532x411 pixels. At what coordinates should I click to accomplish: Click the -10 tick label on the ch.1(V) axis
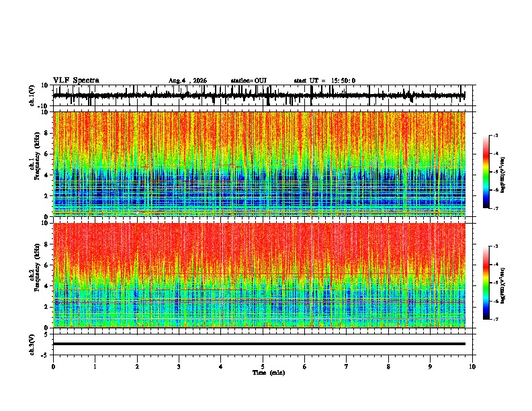44,106
